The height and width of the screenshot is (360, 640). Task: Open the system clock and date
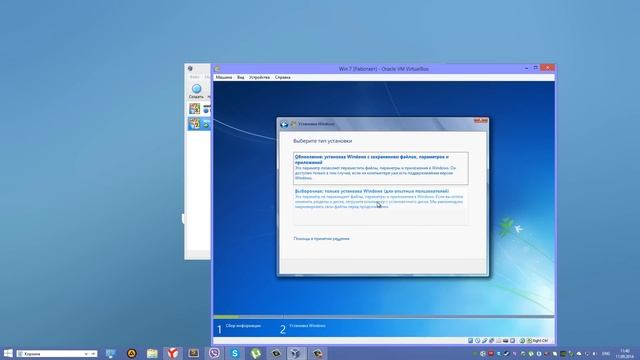click(624, 354)
